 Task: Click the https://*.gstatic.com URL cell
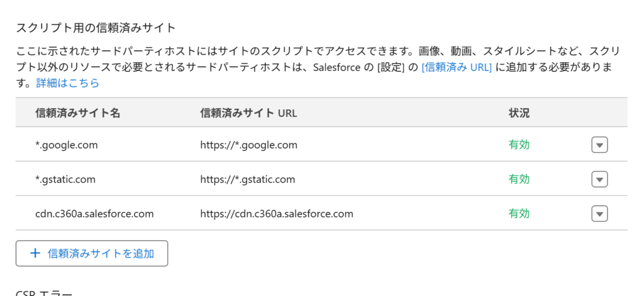click(248, 179)
